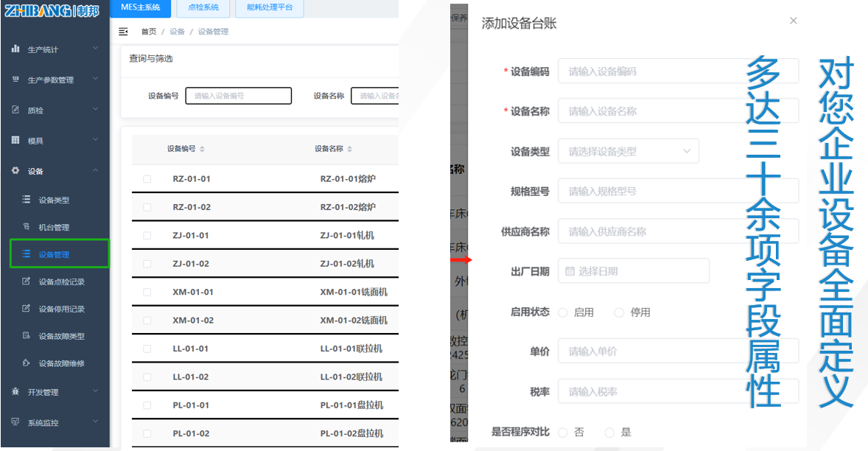Switch to the 点检系统 tab
The image size is (868, 451).
pos(203,9)
